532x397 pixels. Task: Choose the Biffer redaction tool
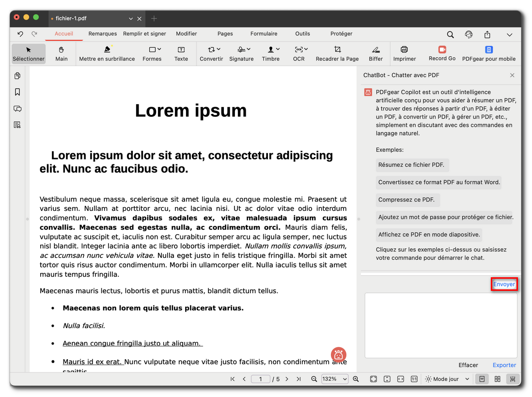coord(376,54)
